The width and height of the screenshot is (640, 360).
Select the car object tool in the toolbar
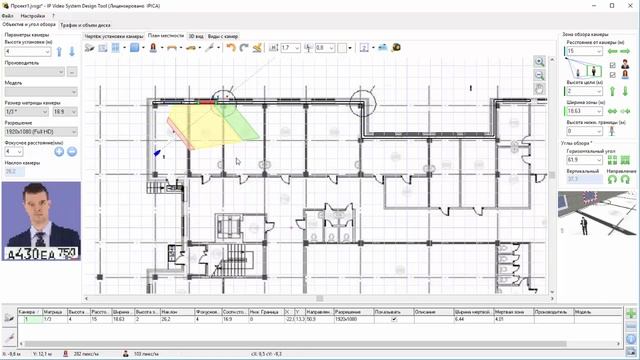click(191, 48)
